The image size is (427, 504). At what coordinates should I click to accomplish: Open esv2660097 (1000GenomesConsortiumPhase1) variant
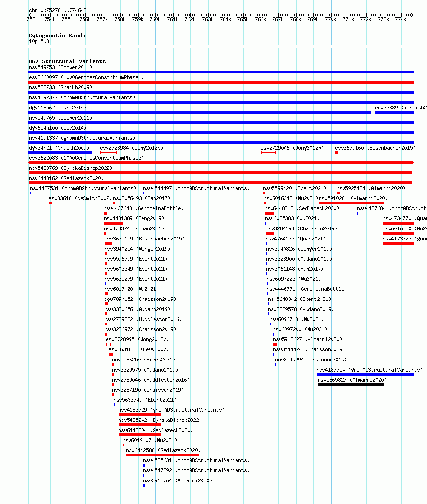(x=86, y=77)
